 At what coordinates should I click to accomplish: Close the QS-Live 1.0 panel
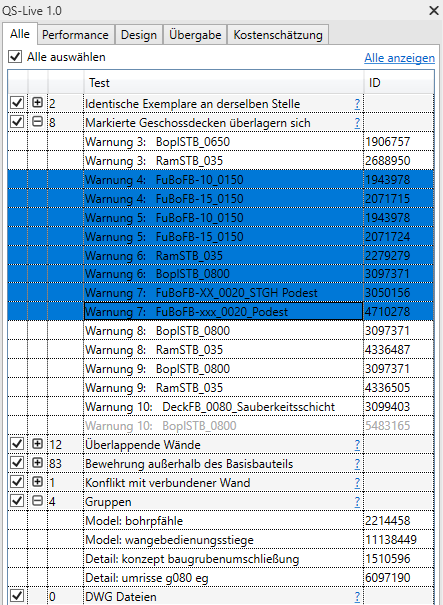pos(434,10)
